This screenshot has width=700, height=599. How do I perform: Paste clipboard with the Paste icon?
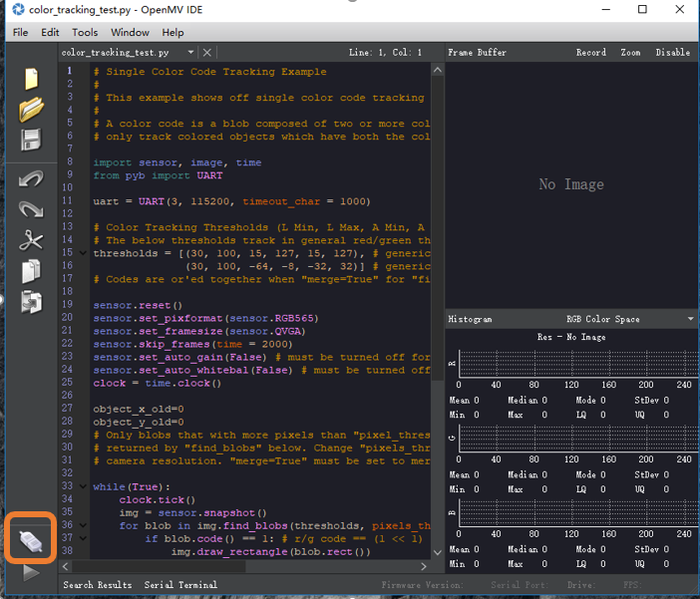coord(31,302)
